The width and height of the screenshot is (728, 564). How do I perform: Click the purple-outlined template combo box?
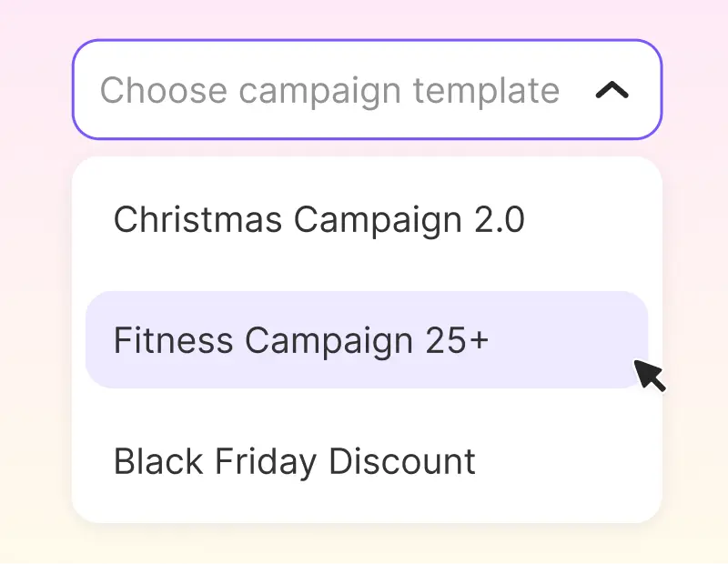367,89
